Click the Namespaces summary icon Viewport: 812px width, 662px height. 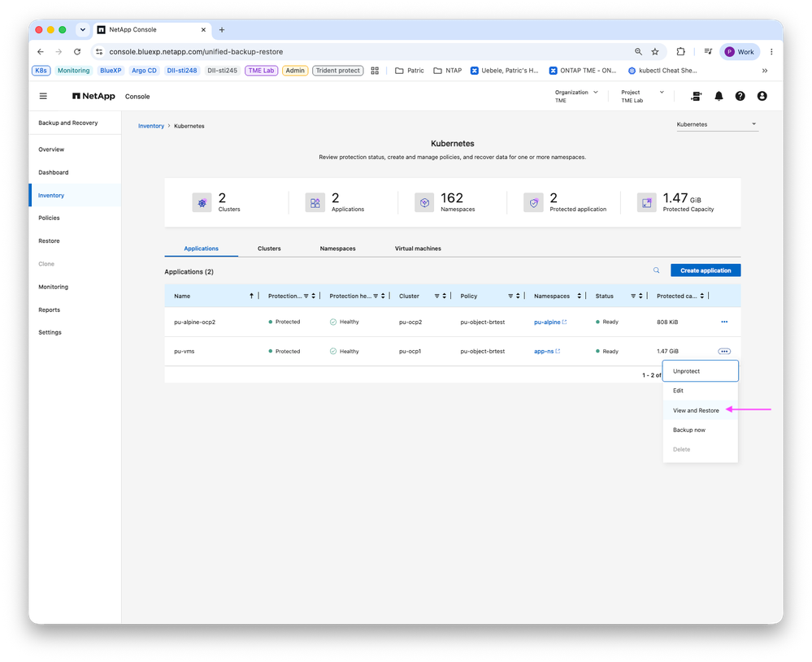[x=424, y=203]
